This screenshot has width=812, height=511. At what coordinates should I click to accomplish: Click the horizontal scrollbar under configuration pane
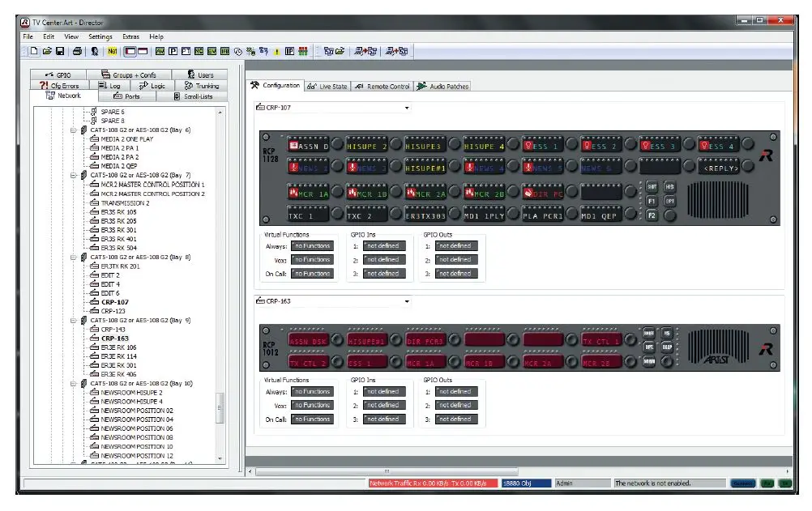point(387,471)
